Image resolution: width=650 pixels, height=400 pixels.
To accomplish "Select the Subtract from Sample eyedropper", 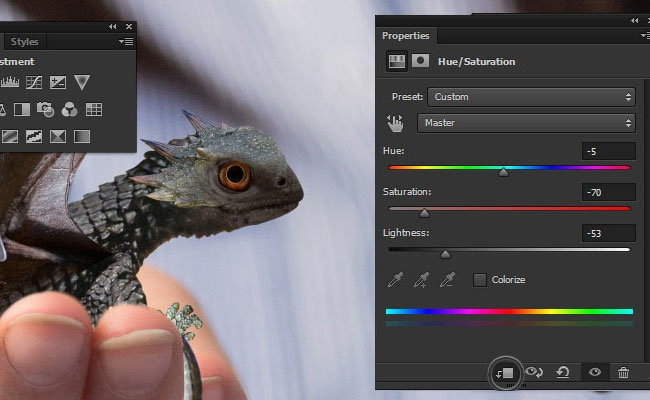I will [447, 280].
